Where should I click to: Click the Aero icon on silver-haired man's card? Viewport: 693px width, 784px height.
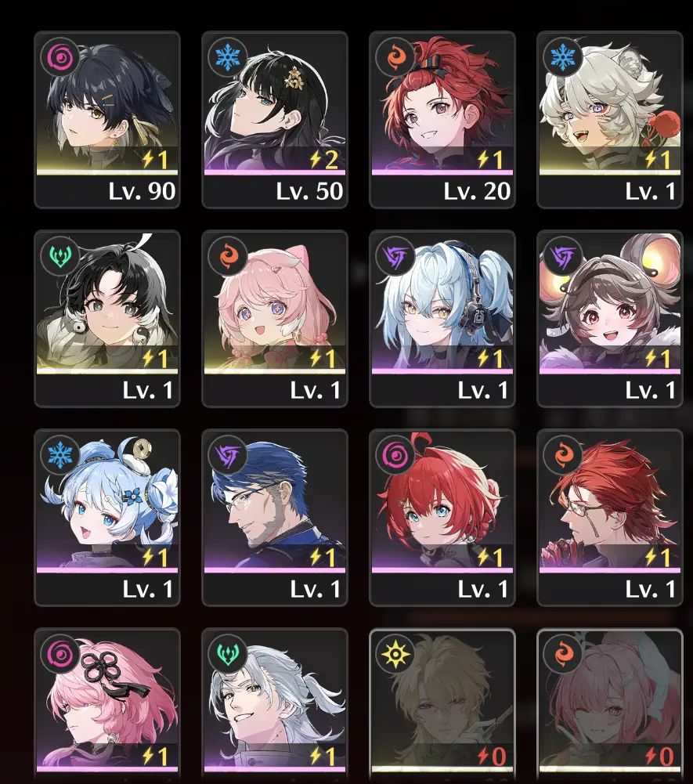(228, 654)
